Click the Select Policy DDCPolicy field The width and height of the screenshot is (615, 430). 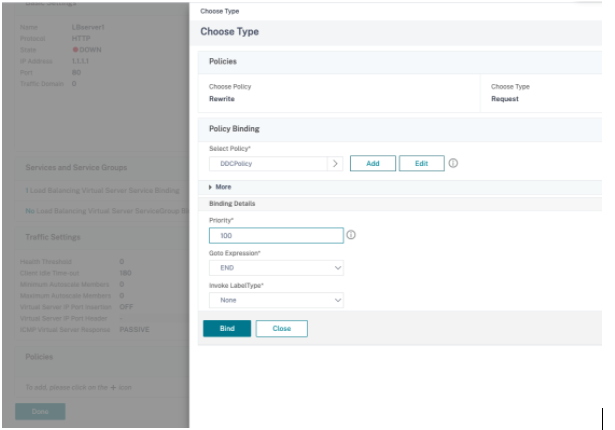(266, 164)
